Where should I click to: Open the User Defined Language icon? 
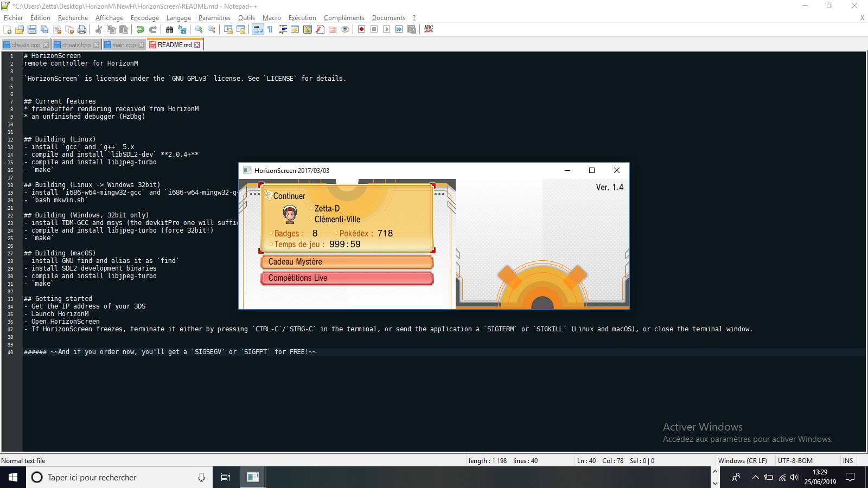point(295,29)
